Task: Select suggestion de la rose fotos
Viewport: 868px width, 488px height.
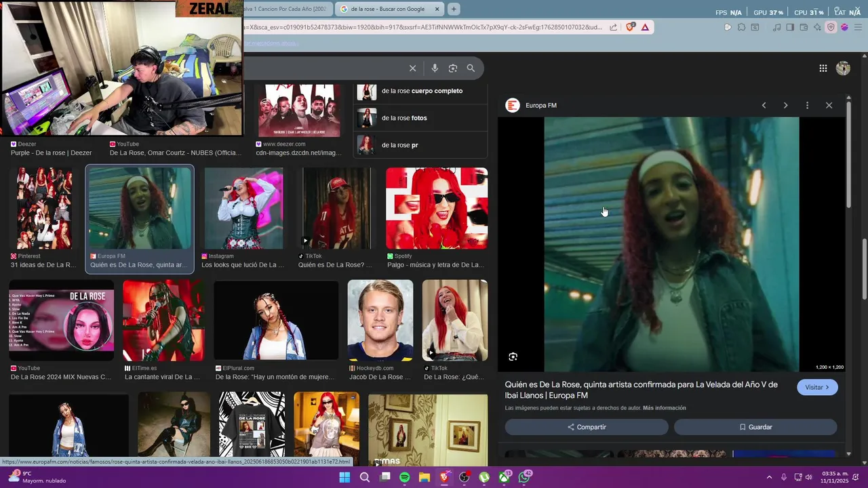Action: 421,118
